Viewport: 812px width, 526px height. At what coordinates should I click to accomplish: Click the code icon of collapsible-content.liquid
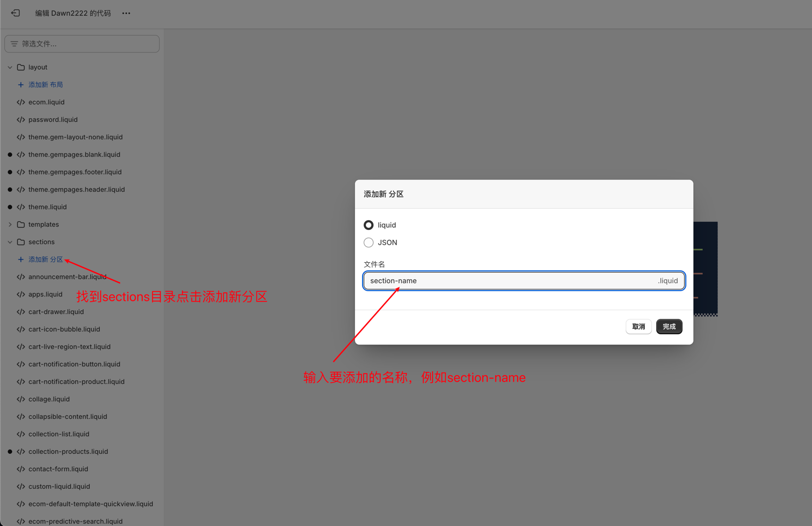point(21,417)
